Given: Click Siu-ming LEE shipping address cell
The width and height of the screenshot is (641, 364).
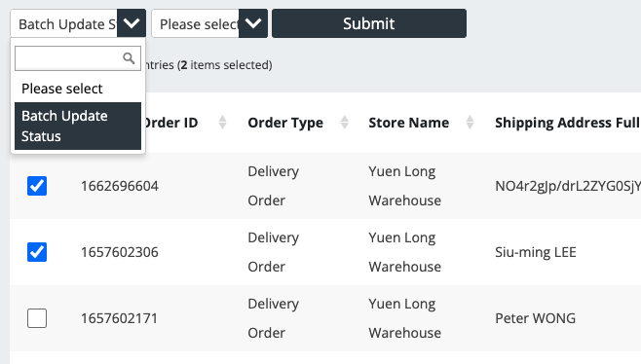Looking at the screenshot, I should pyautogui.click(x=536, y=252).
